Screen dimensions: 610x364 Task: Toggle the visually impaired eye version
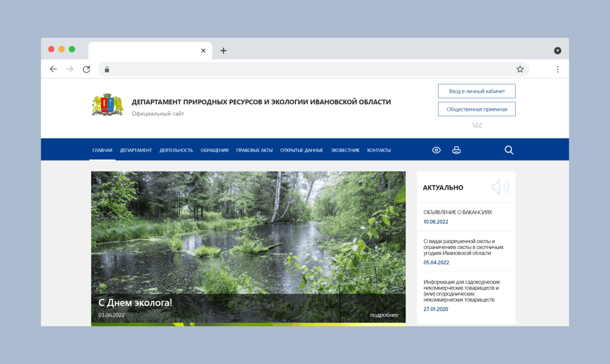point(436,150)
